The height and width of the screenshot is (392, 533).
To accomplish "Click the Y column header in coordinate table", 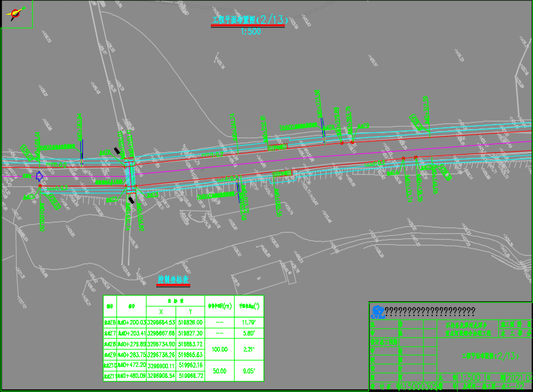I will click(x=190, y=312).
